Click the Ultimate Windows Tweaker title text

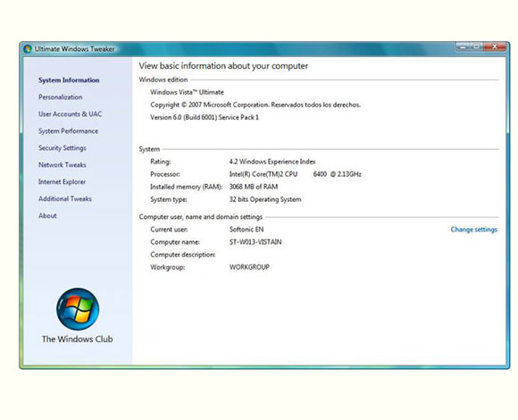coord(75,49)
